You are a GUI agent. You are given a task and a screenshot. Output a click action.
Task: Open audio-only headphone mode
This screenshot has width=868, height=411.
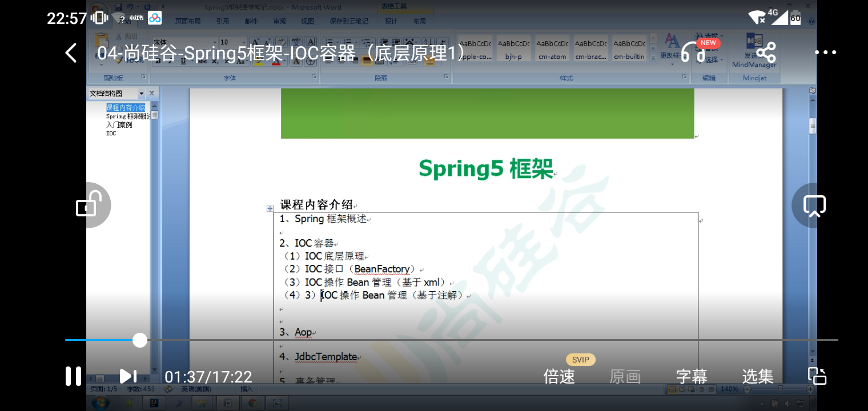point(693,53)
